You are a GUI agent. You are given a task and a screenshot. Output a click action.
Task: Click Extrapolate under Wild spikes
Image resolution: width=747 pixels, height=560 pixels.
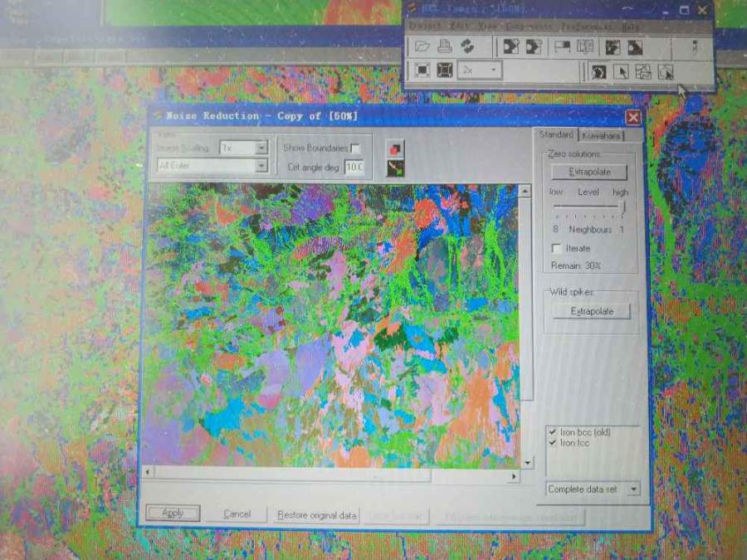tap(592, 311)
